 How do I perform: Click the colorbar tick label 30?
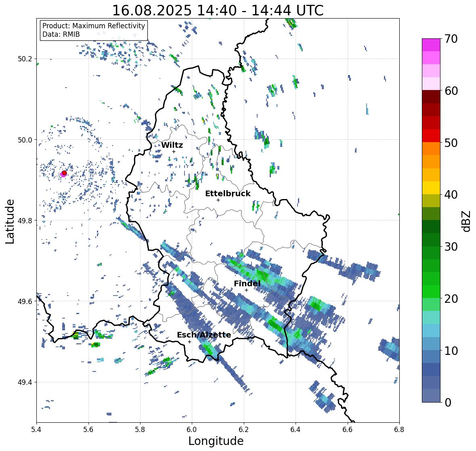[x=451, y=246]
